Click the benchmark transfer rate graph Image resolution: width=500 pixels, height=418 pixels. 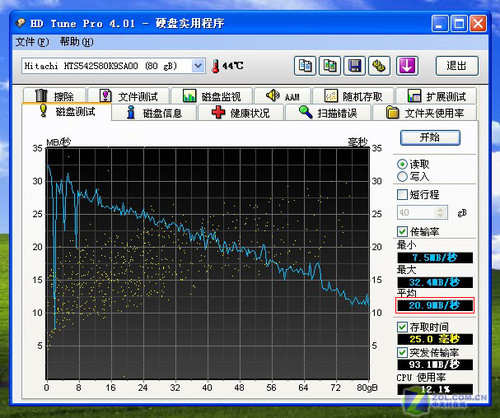click(207, 264)
